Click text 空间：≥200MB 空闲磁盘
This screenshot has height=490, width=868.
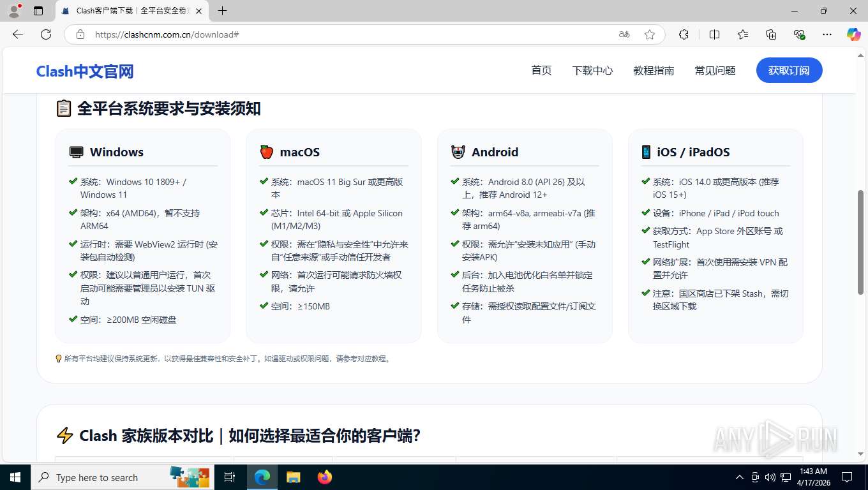[128, 320]
